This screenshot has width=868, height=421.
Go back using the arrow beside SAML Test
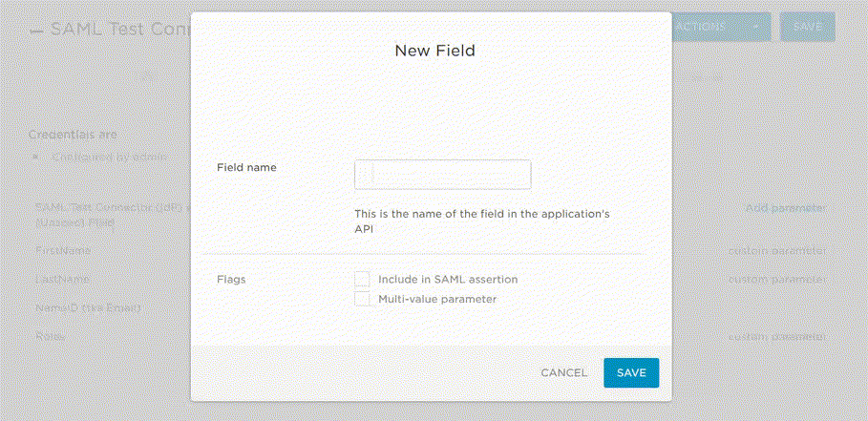tap(36, 30)
